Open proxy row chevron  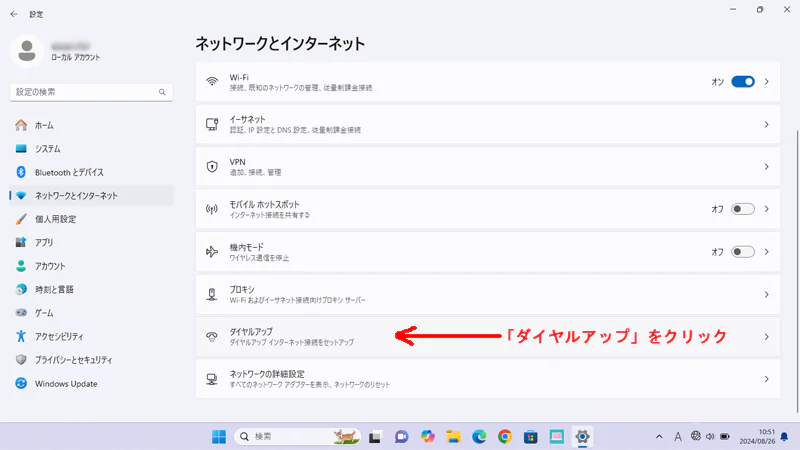766,294
